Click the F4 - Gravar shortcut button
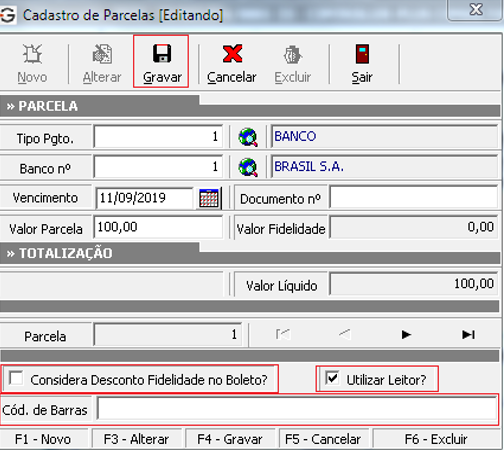 coord(230,439)
